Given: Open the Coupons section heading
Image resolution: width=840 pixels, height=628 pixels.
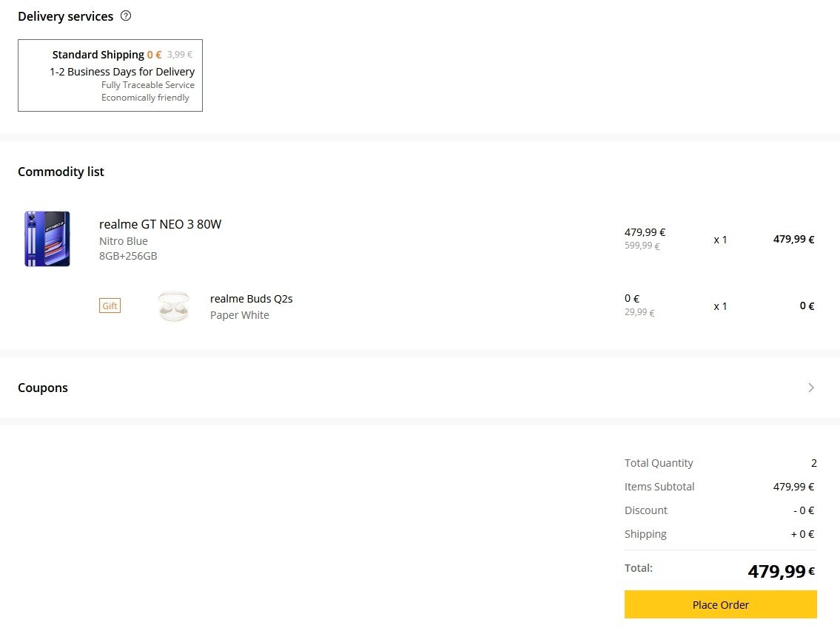Looking at the screenshot, I should 43,388.
